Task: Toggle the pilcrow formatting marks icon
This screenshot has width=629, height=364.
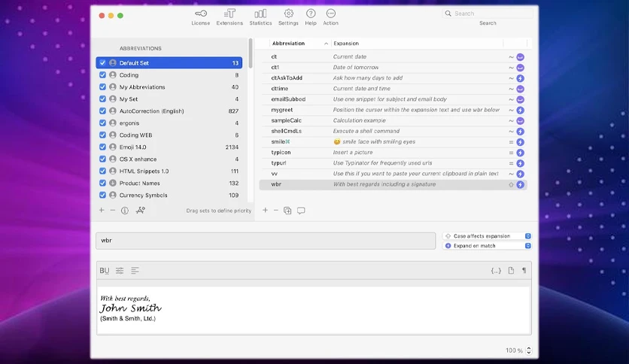Action: 524,271
